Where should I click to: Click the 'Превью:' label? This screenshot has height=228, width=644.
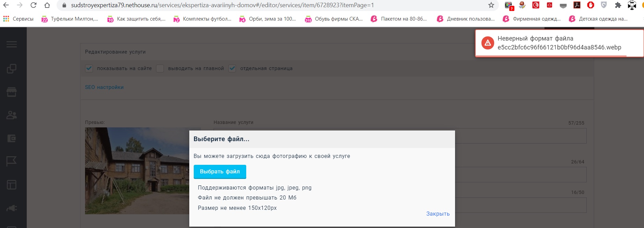click(x=95, y=122)
